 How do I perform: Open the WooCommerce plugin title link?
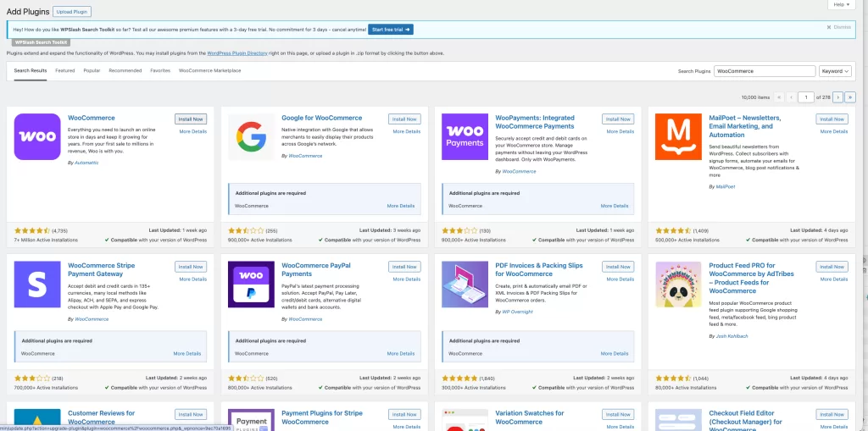click(x=92, y=118)
